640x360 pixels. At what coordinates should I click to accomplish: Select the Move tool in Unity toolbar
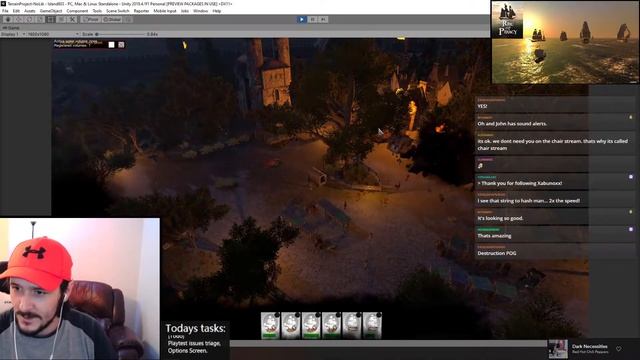pos(18,19)
